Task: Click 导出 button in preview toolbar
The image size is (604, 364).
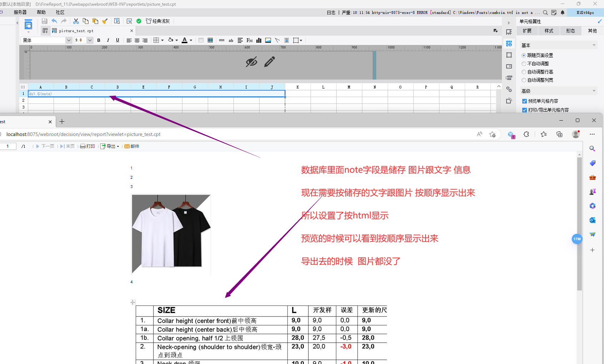Action: pos(110,146)
